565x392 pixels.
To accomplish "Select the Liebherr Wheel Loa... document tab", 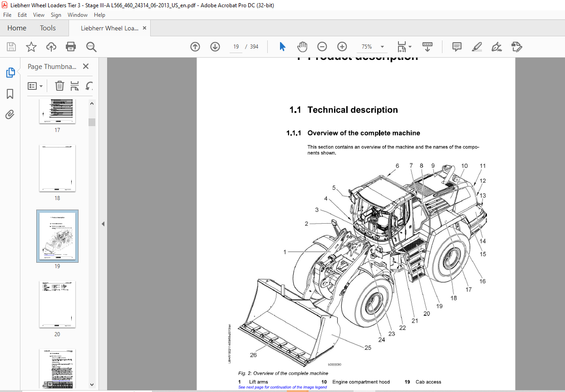I will click(109, 28).
